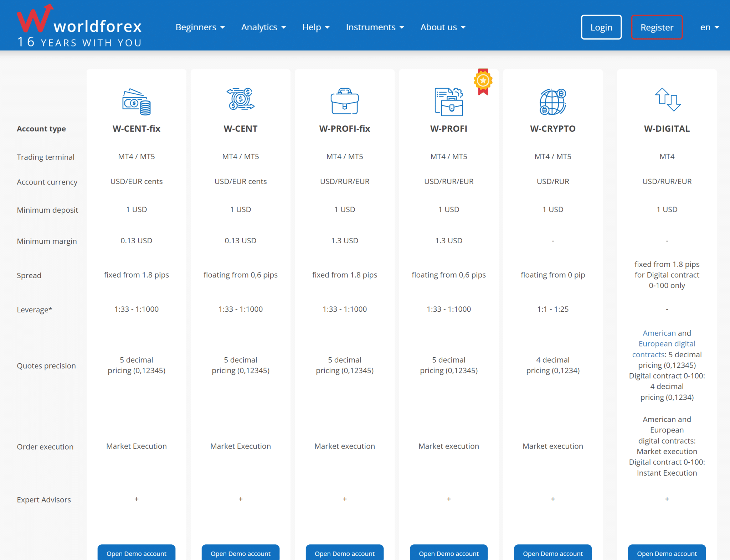730x560 pixels.
Task: Open the en language selector
Action: click(709, 27)
